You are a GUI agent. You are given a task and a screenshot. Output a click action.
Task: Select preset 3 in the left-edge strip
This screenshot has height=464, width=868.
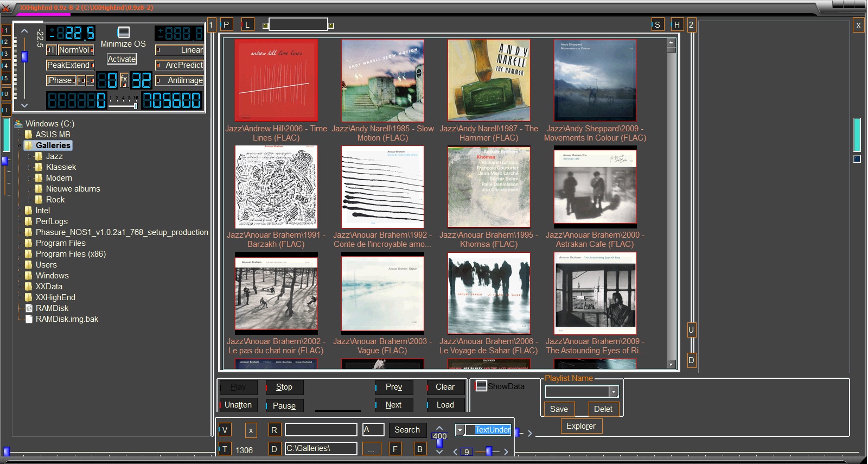coord(6,54)
